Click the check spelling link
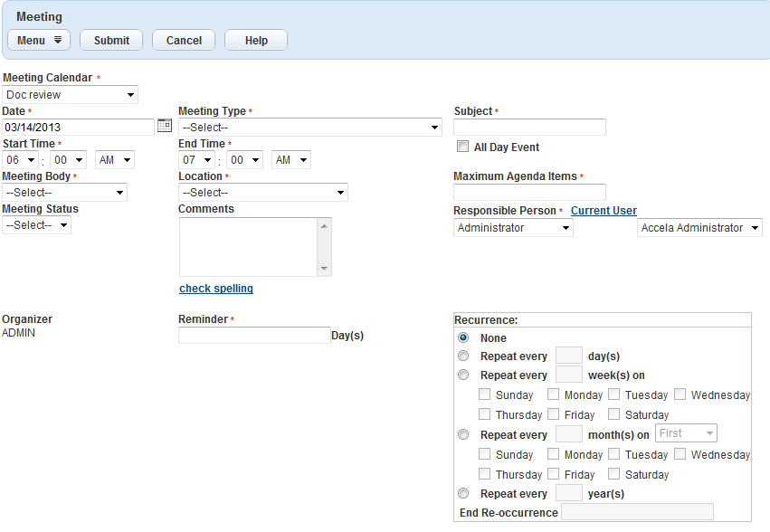The image size is (770, 532). point(216,289)
